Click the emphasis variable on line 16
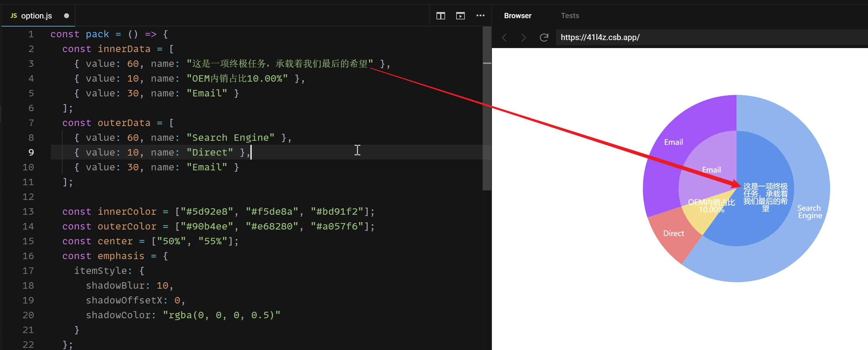 (x=121, y=256)
